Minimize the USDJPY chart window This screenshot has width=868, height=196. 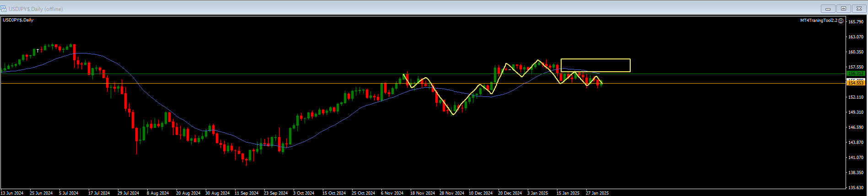(828, 9)
